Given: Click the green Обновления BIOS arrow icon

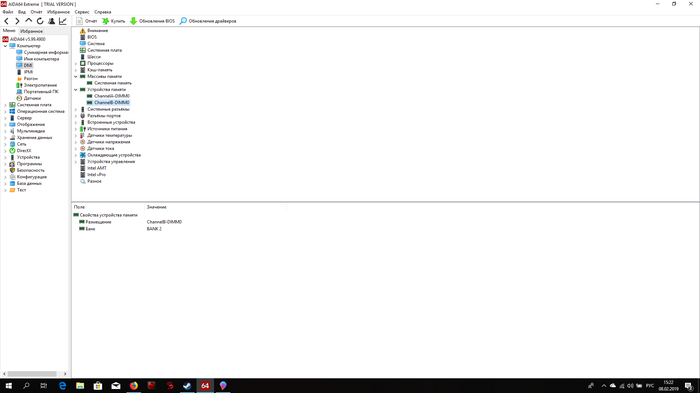Looking at the screenshot, I should (133, 21).
